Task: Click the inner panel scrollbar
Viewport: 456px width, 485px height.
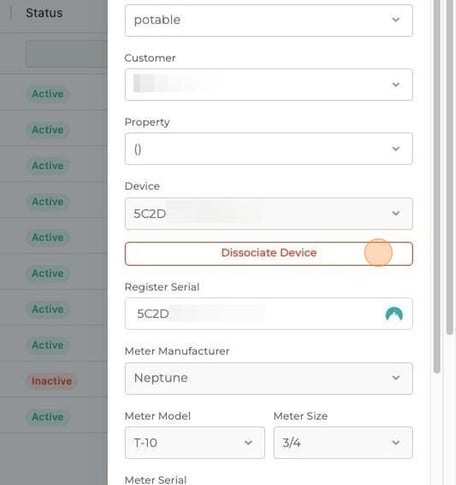Action: (x=437, y=187)
